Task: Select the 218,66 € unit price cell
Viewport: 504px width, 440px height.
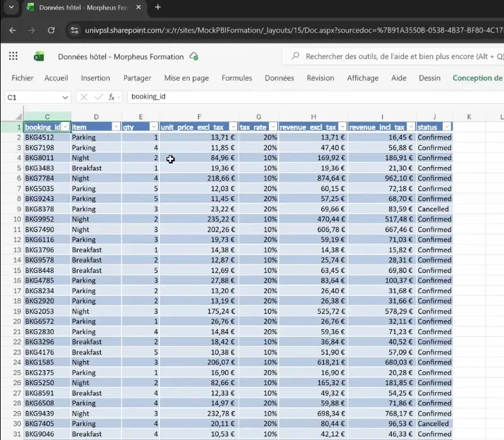Action: (x=199, y=178)
